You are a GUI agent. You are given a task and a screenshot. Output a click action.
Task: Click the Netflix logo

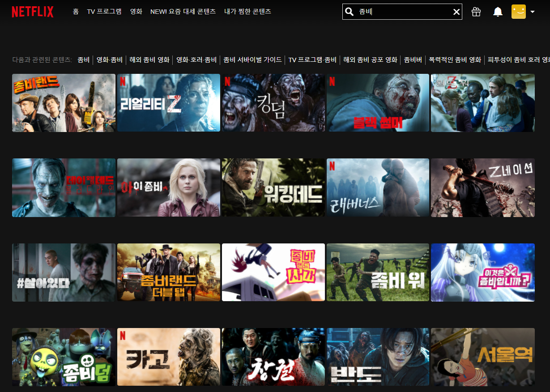33,12
